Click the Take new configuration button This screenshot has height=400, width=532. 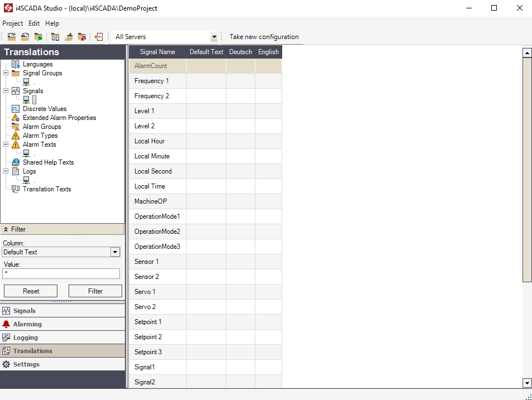[264, 37]
